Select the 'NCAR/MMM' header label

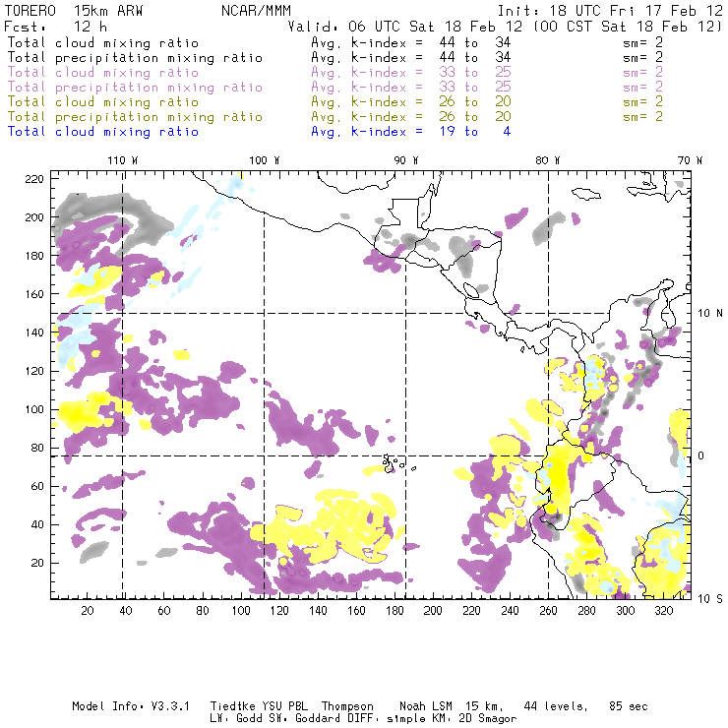(x=256, y=11)
